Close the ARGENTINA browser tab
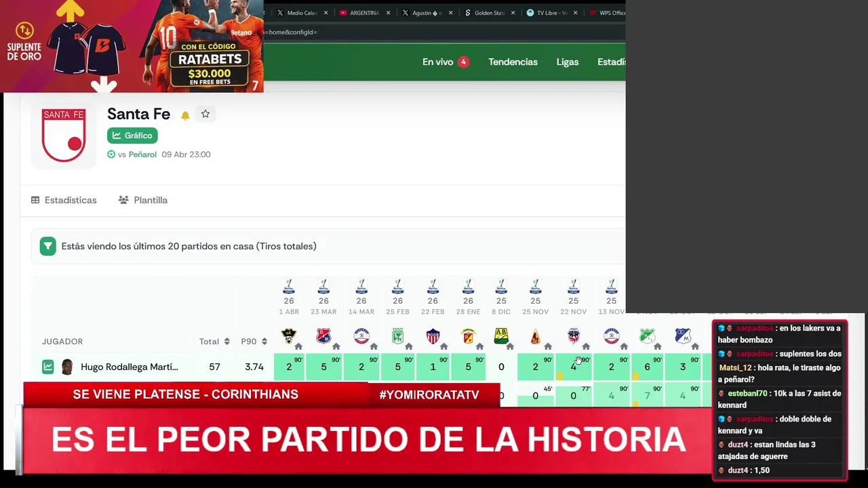868x488 pixels. [389, 13]
